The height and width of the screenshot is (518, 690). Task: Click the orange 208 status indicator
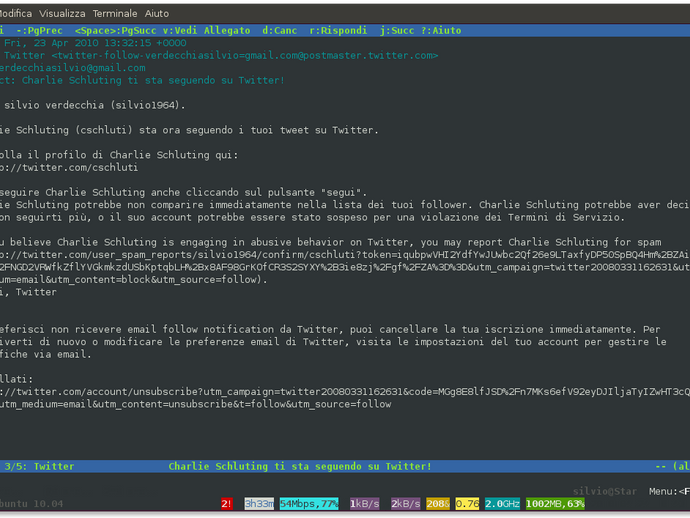[x=438, y=504]
